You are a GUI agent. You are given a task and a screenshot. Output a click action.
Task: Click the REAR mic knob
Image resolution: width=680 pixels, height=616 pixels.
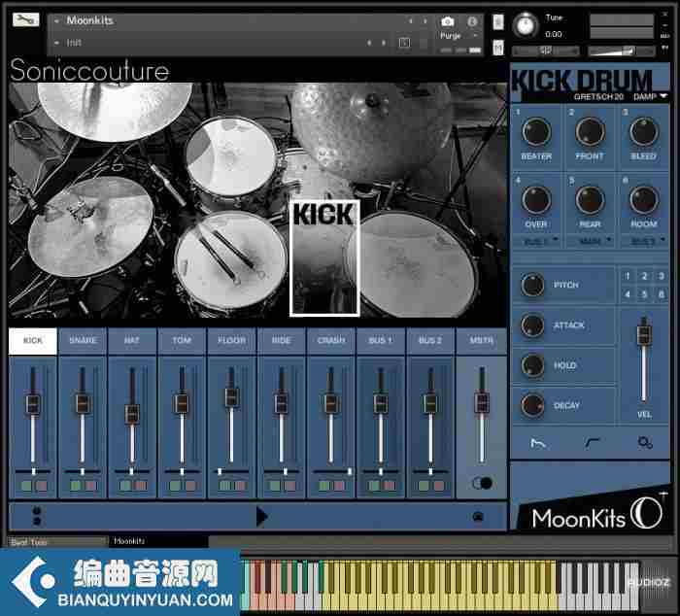590,199
